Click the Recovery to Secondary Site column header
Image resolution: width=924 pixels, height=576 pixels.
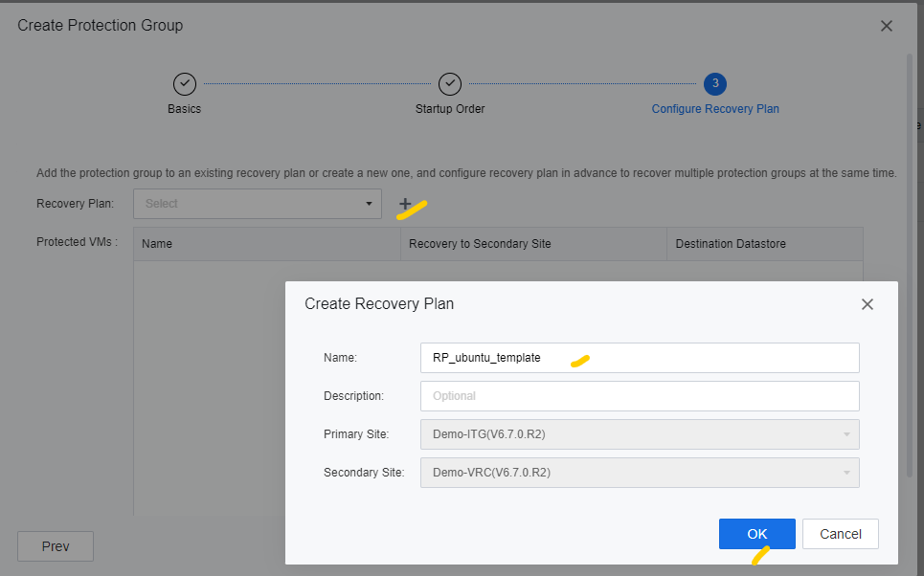point(534,244)
